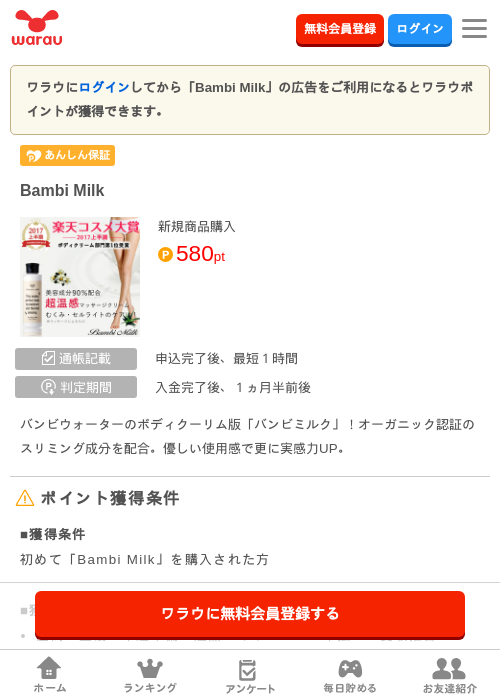The image size is (500, 700).
Task: Follow the ログイン link in notice box
Action: coord(104,87)
